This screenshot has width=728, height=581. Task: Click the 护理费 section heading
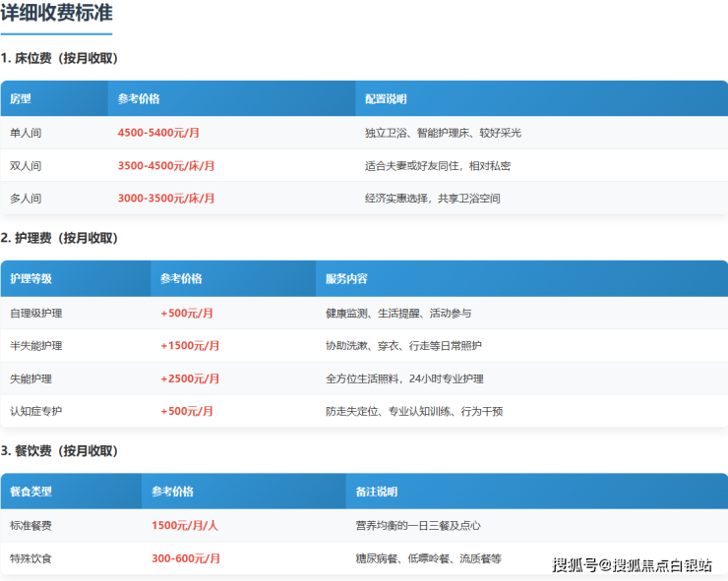[59, 238]
